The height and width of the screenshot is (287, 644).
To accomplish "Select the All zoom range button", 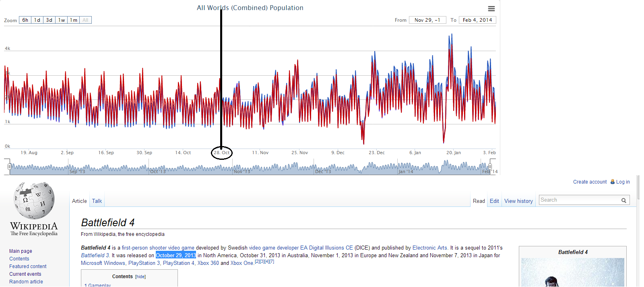I will [85, 20].
